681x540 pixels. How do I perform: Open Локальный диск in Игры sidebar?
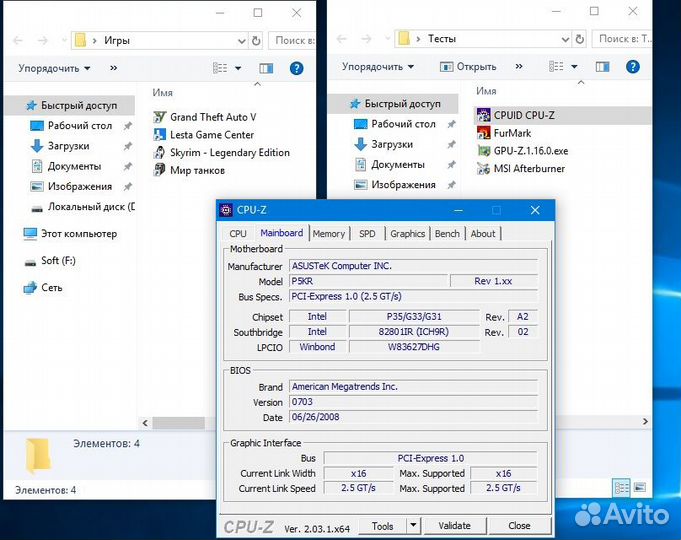pos(83,207)
